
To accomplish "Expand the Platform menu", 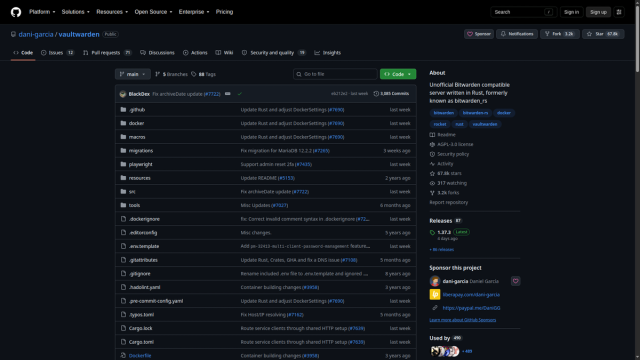I will coord(42,12).
